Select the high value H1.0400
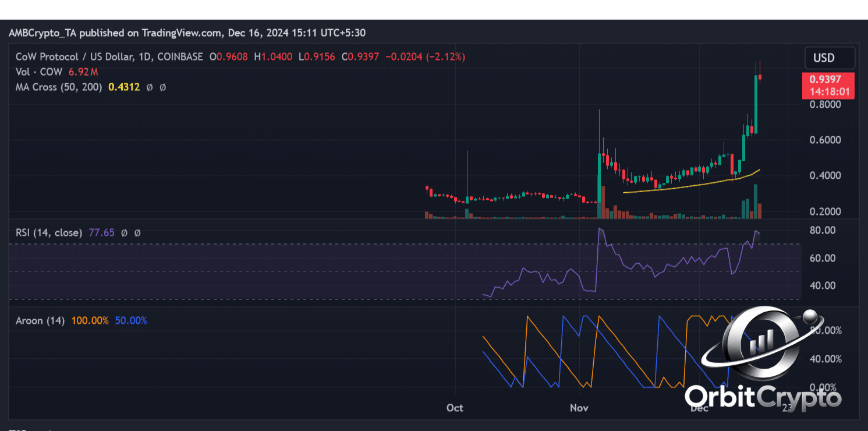The width and height of the screenshot is (868, 431). pyautogui.click(x=273, y=56)
